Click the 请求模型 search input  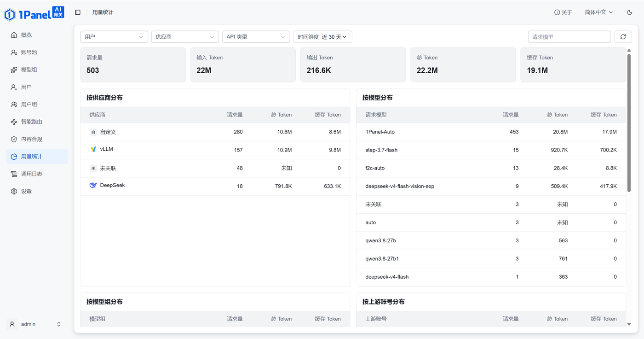click(569, 37)
